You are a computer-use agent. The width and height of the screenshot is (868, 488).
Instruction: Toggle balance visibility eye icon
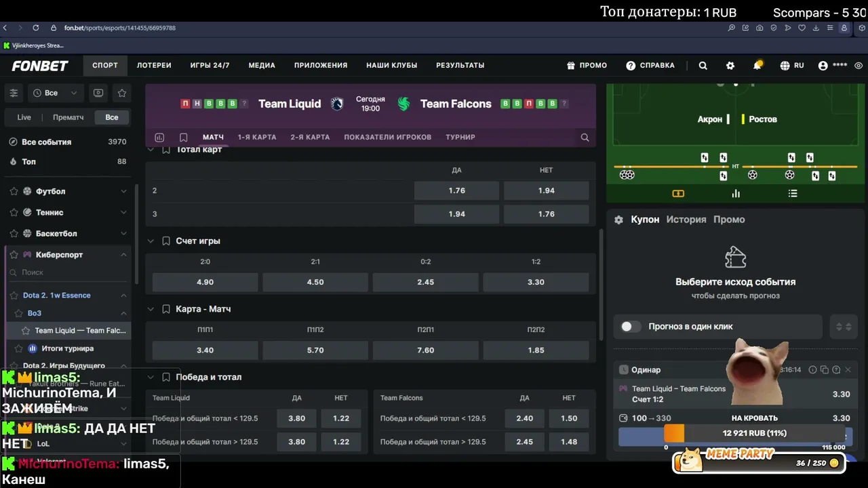(x=859, y=66)
